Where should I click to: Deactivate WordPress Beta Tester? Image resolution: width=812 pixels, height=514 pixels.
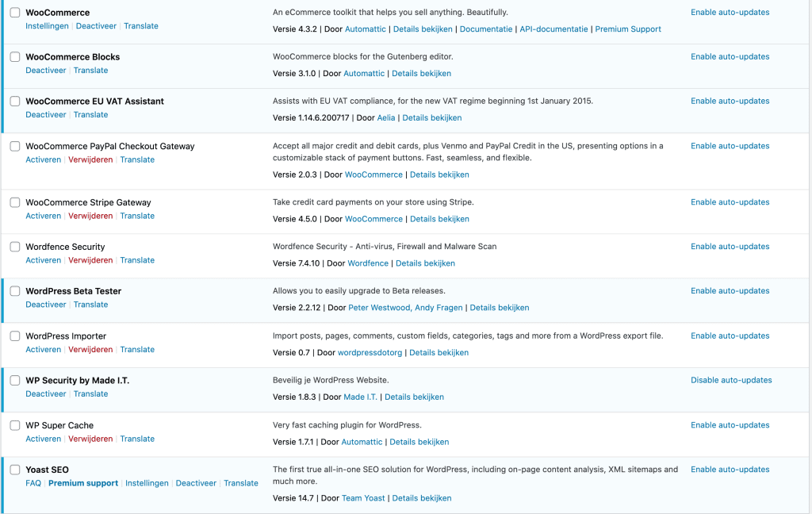click(46, 305)
